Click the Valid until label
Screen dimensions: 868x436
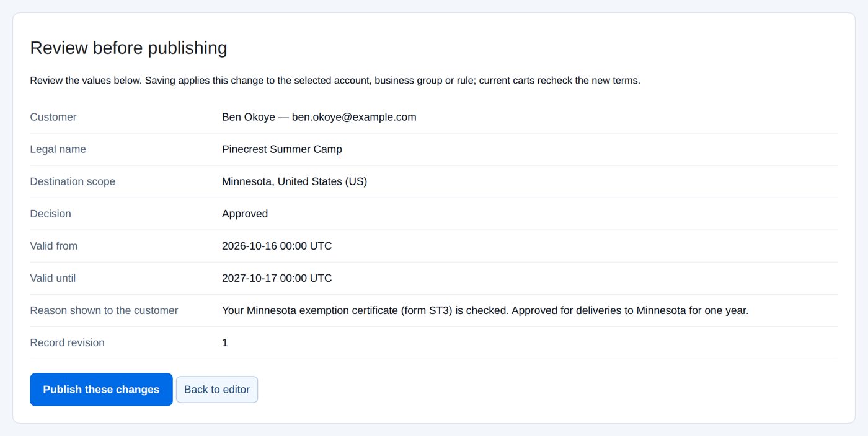tap(53, 278)
